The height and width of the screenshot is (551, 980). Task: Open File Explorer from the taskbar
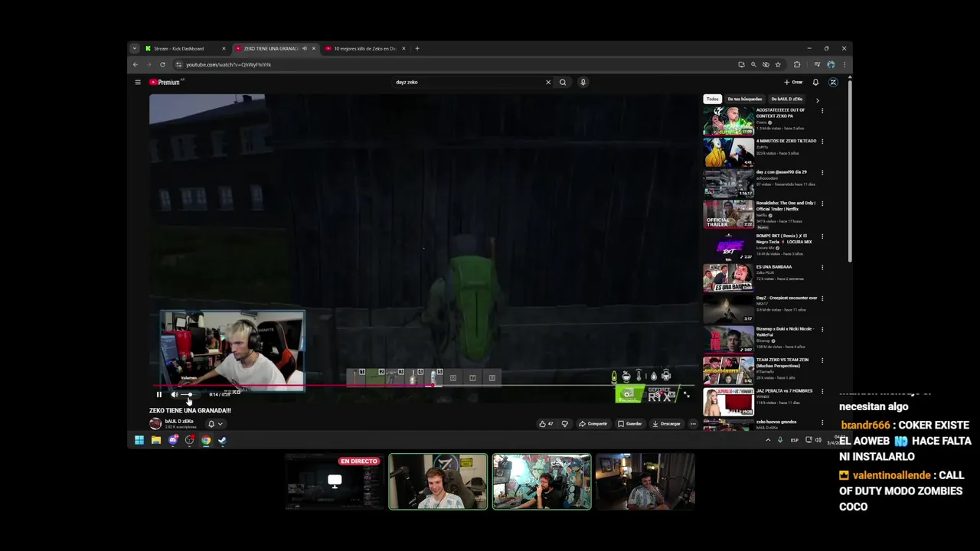pos(156,440)
